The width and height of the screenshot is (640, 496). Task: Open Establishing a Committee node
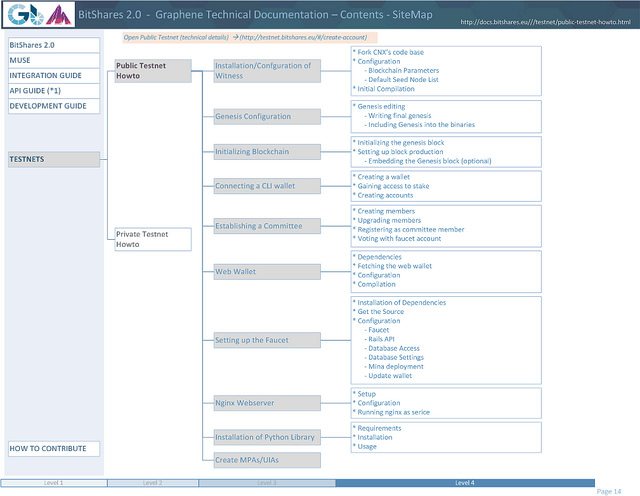267,226
